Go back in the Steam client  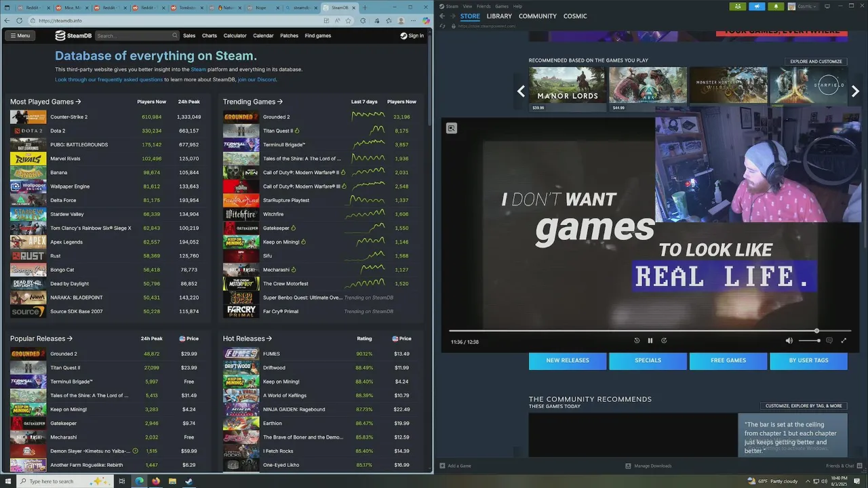(442, 16)
